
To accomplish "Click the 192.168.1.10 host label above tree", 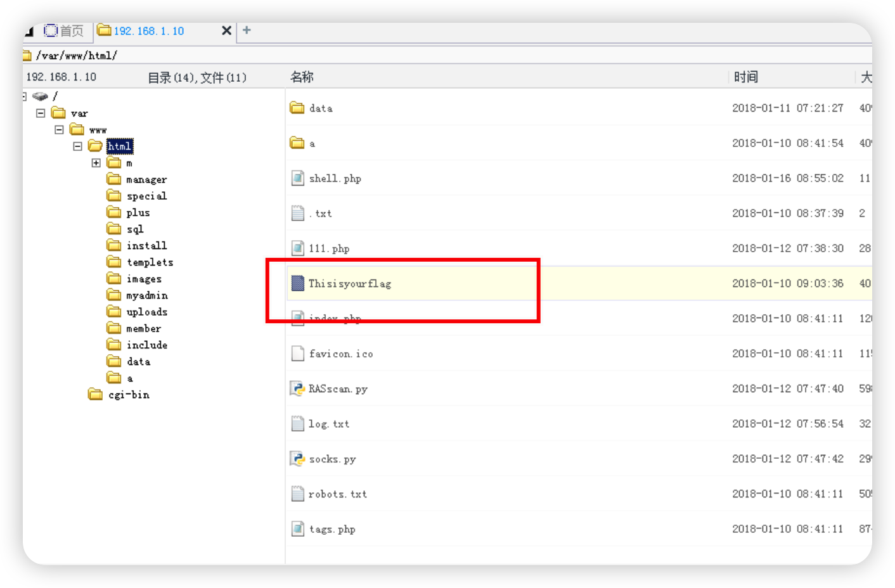I will 61,77.
